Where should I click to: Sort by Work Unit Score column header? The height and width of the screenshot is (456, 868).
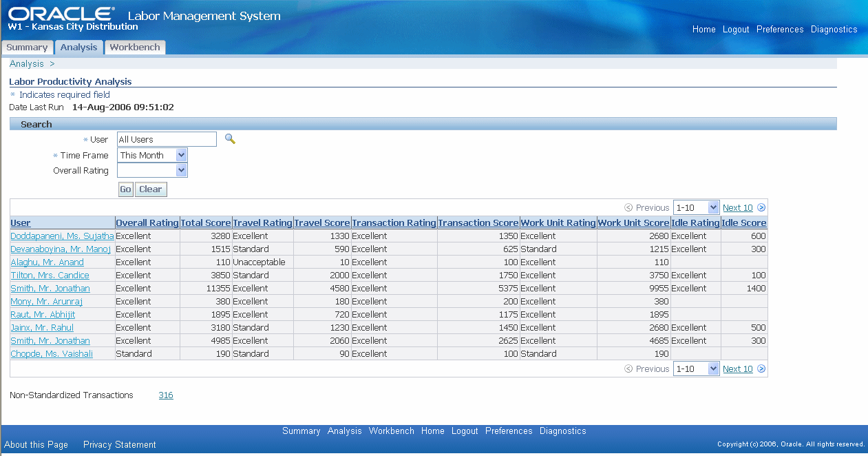tap(633, 222)
